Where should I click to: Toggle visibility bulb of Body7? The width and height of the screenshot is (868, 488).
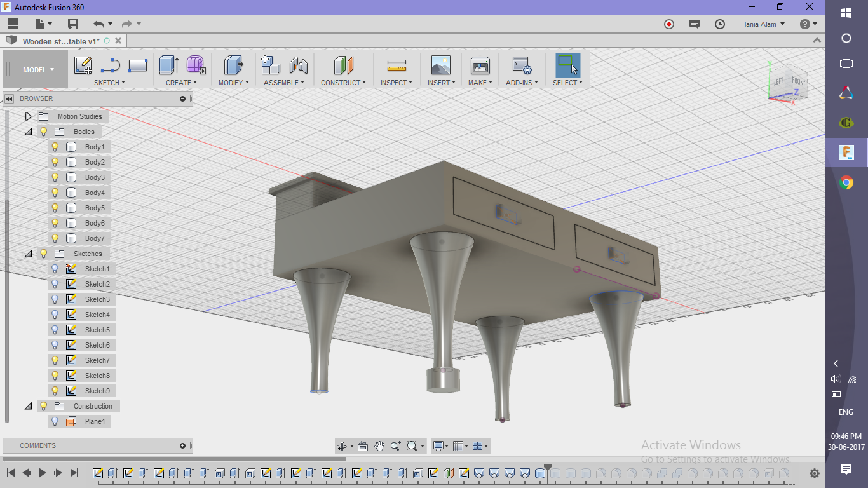55,238
